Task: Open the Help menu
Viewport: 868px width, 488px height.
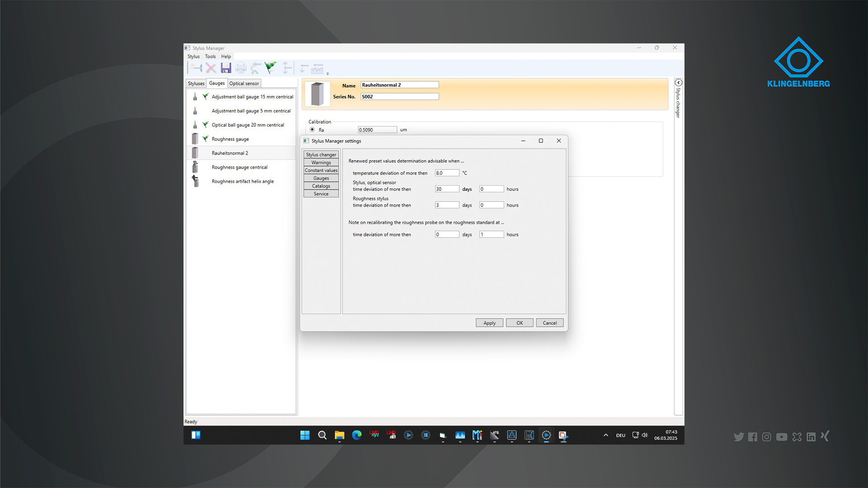Action: click(226, 56)
